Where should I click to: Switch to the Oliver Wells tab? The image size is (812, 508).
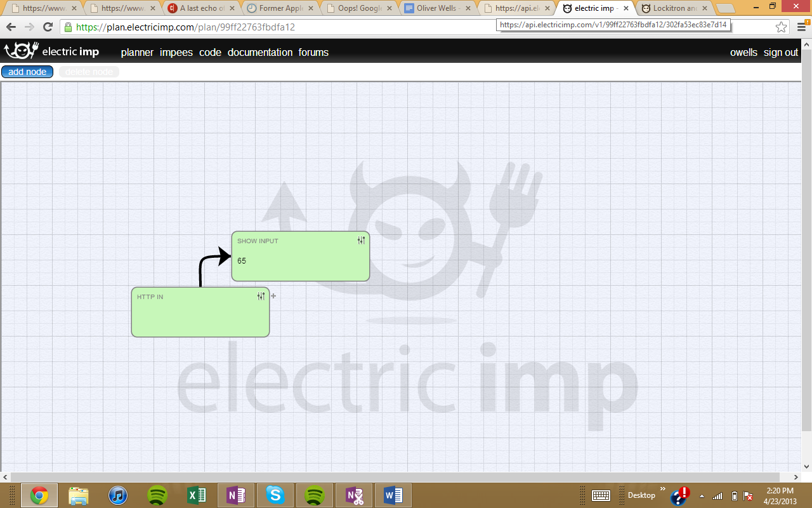tap(438, 8)
